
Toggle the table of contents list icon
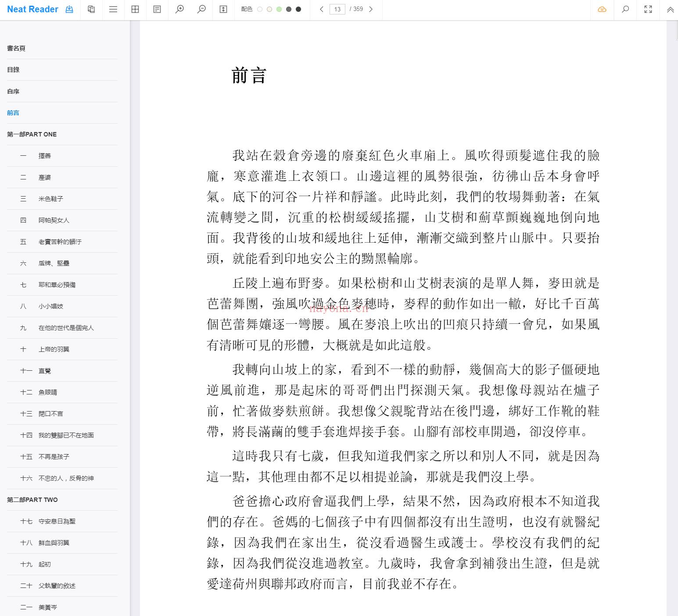113,9
